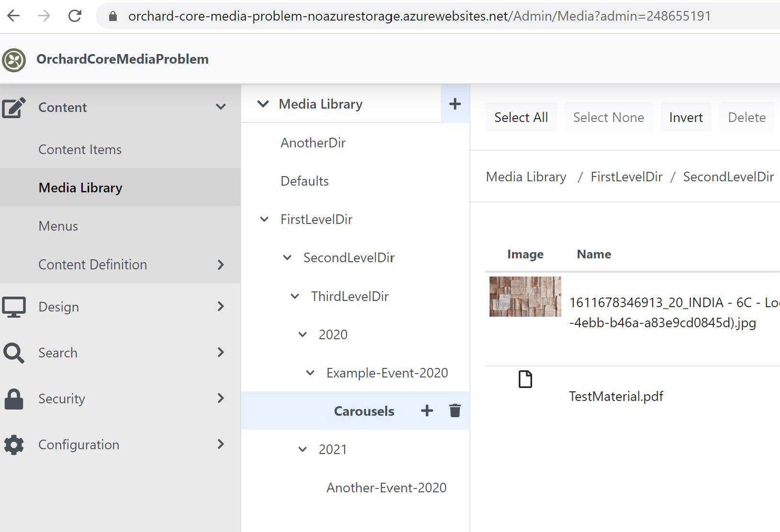Collapse the SecondLevelDir folder

(x=287, y=257)
